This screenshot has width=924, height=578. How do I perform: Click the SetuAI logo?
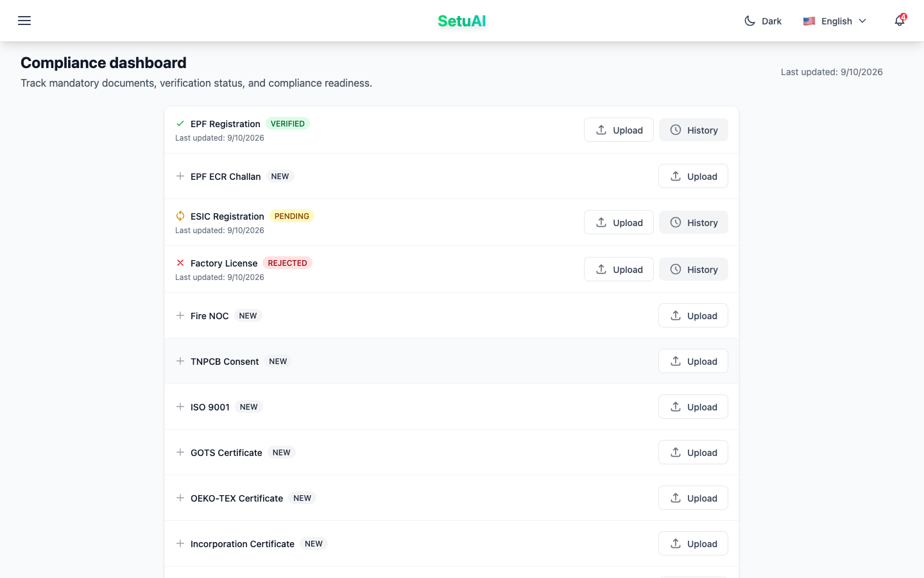click(462, 21)
